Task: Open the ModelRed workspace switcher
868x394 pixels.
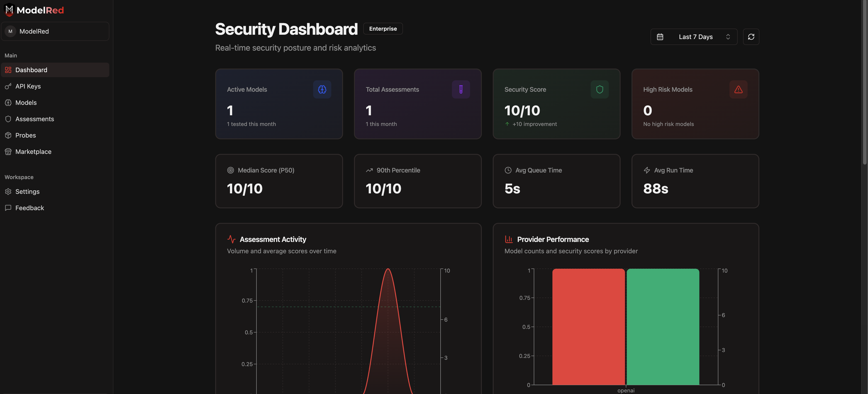Action: (55, 31)
